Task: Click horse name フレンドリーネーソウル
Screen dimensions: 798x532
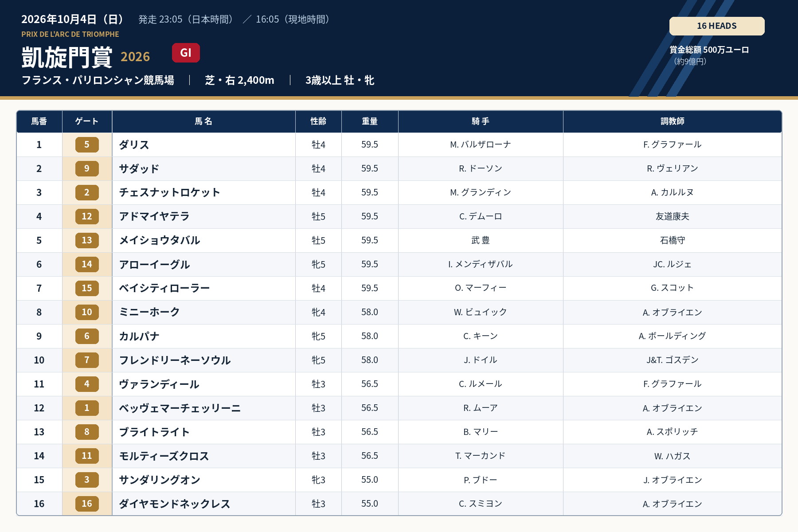Action: [x=175, y=360]
